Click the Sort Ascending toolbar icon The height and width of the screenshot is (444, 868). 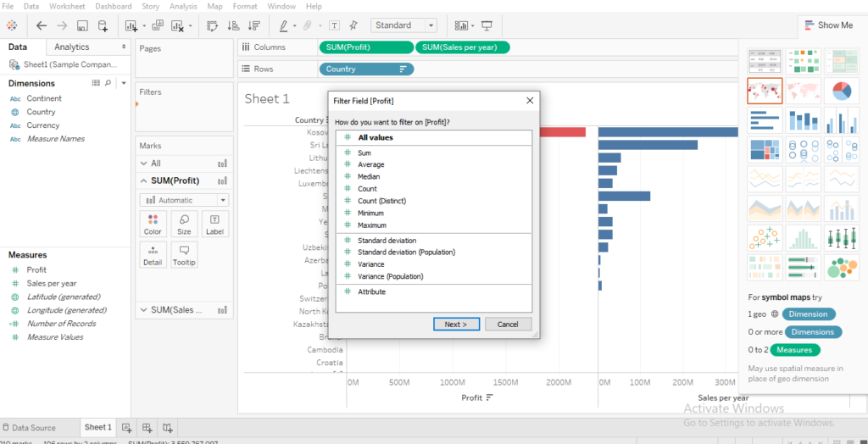pos(232,25)
